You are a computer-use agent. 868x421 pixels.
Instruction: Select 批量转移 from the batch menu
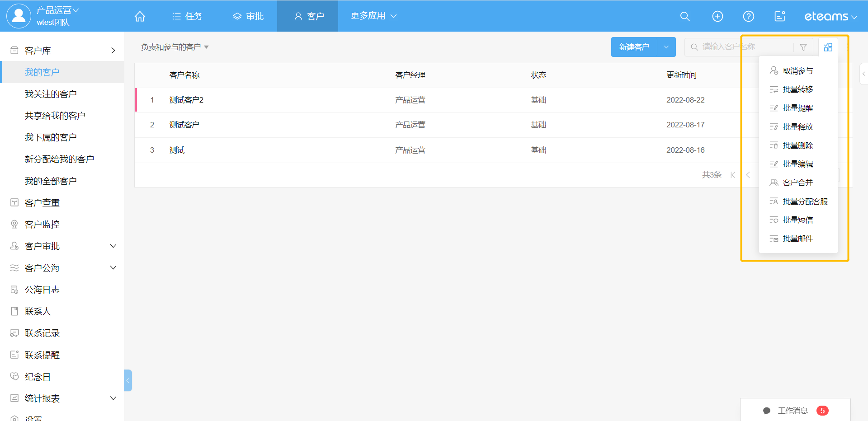(797, 89)
